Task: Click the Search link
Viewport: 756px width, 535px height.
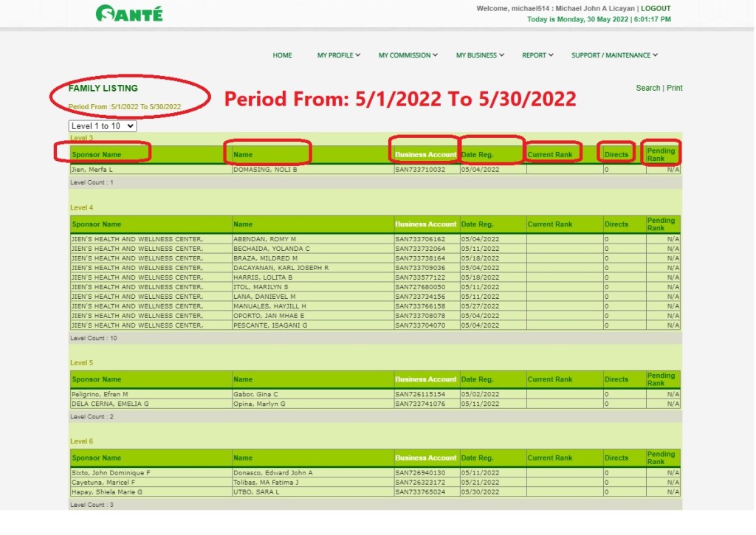Action: pyautogui.click(x=647, y=88)
